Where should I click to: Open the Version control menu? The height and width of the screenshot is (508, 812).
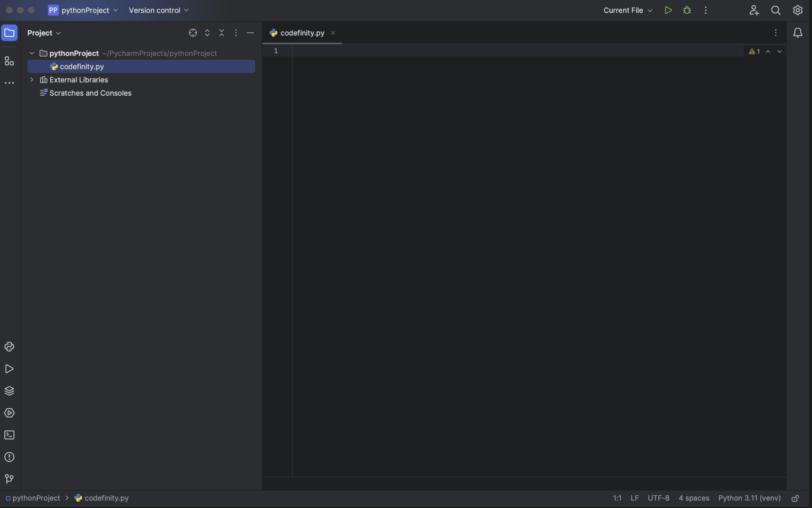point(158,10)
